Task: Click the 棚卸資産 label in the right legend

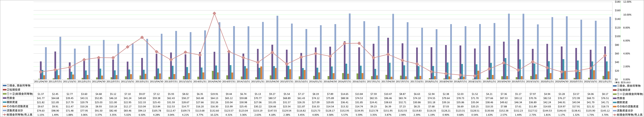Action: (622, 102)
